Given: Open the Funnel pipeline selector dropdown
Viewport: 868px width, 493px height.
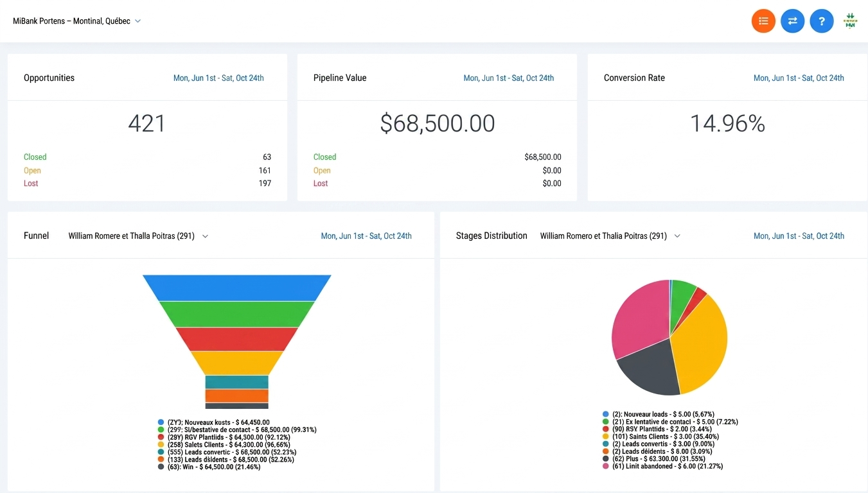Looking at the screenshot, I should click(x=138, y=236).
